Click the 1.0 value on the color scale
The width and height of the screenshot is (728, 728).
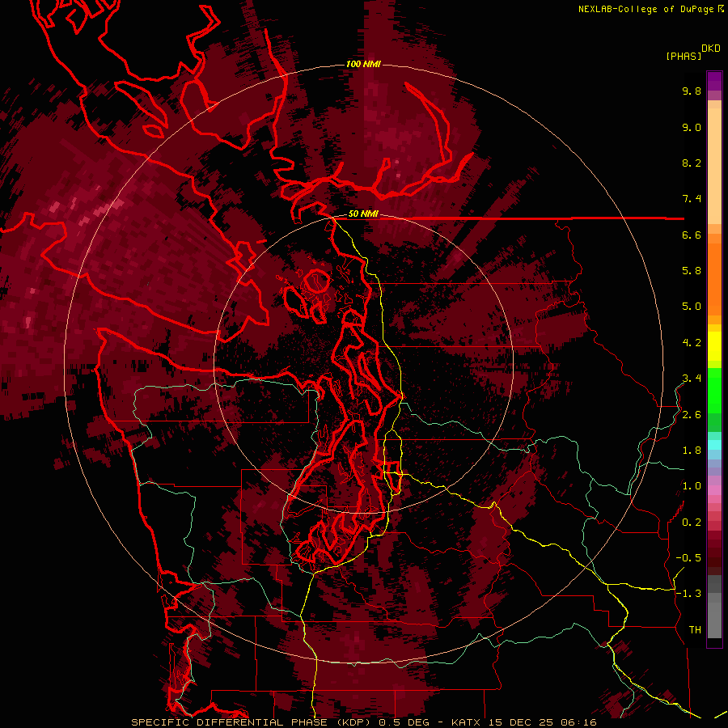pyautogui.click(x=692, y=486)
